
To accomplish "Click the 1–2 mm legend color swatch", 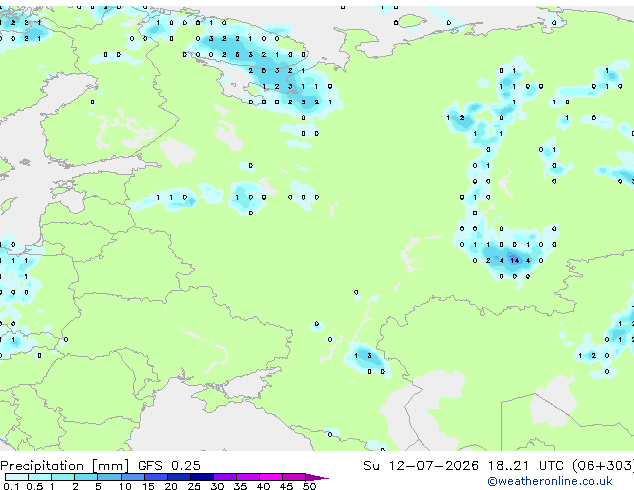I will (63, 477).
